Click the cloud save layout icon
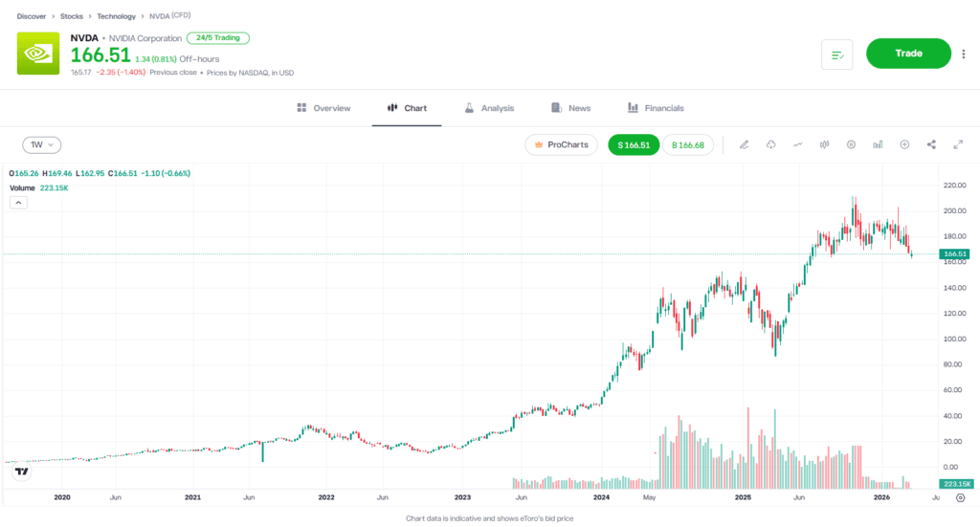The height and width of the screenshot is (527, 980). pyautogui.click(x=770, y=144)
